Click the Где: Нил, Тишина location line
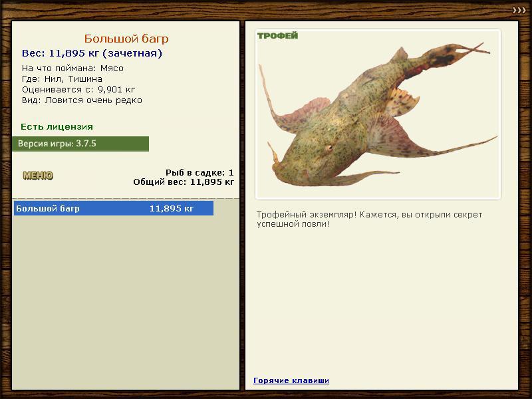Viewport: 532px width, 399px height. (62, 79)
